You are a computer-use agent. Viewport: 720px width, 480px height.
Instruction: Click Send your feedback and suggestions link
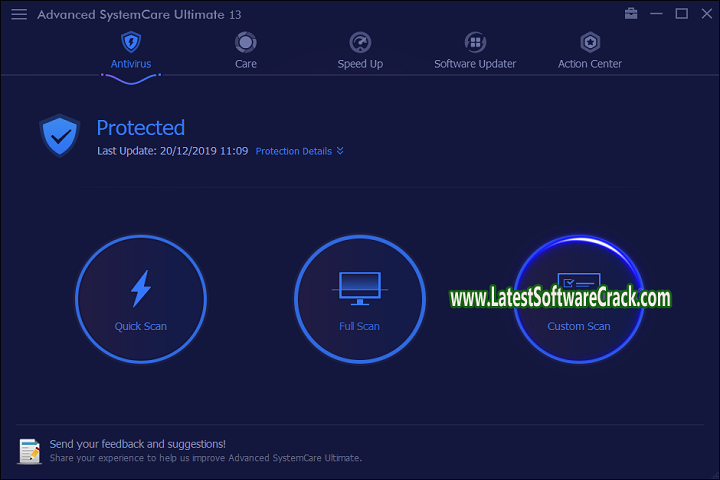pos(138,444)
